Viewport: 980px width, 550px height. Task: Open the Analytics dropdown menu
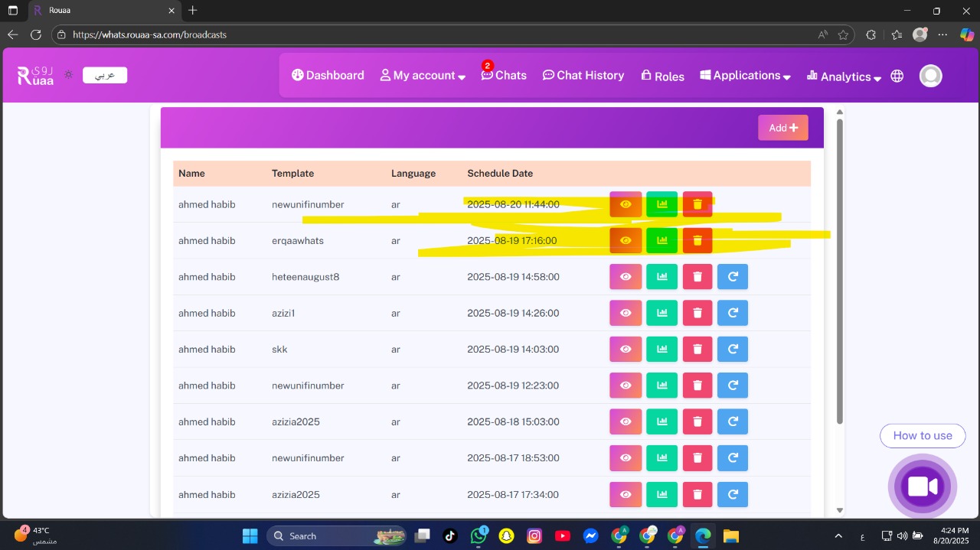pyautogui.click(x=844, y=76)
